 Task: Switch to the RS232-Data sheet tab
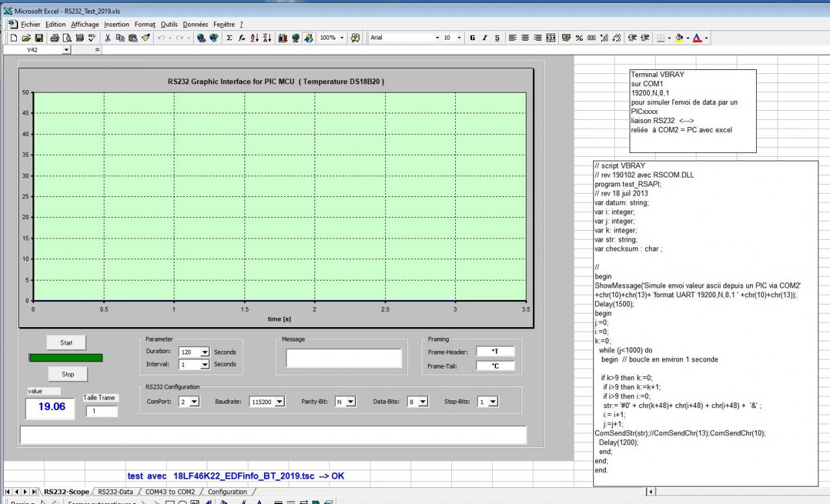(x=116, y=492)
